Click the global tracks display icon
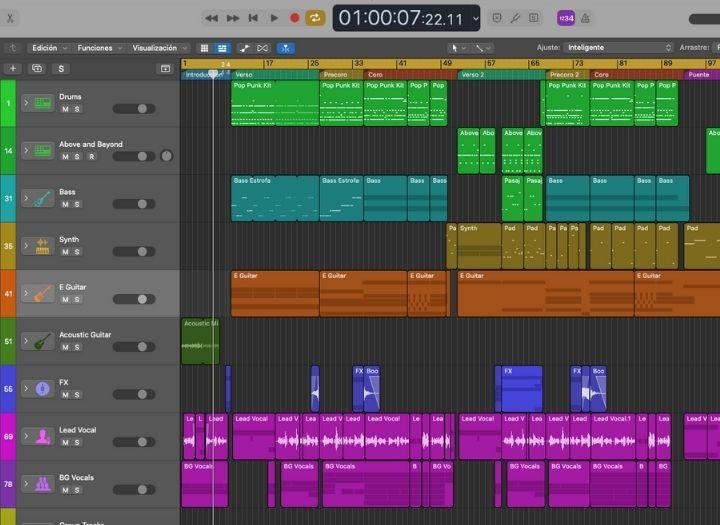720x525 pixels. tap(165, 68)
